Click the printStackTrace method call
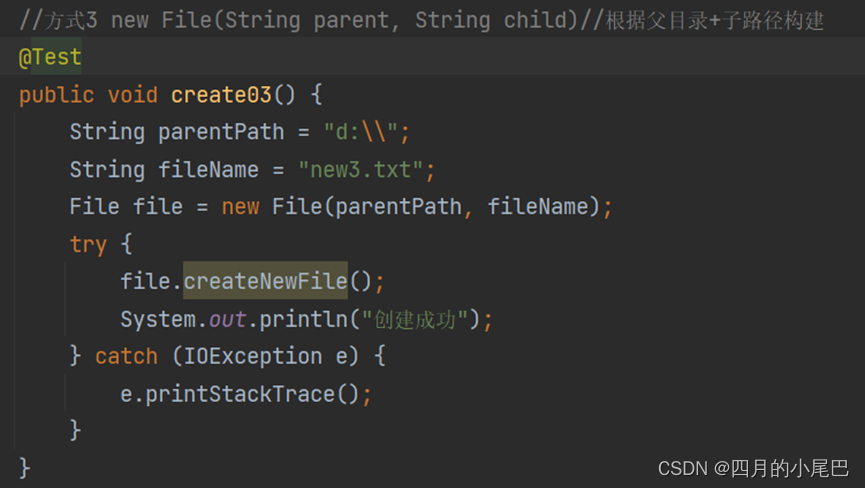Viewport: 865px width, 488px height. click(240, 394)
